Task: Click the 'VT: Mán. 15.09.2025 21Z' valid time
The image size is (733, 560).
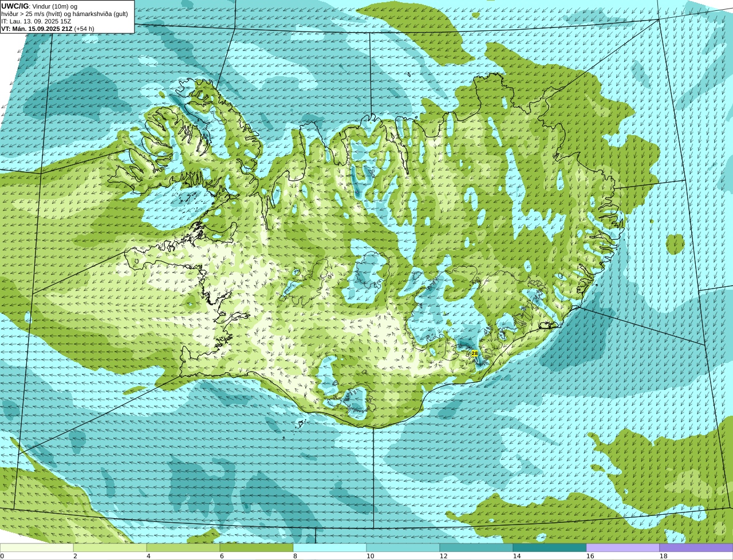Action: pos(36,29)
